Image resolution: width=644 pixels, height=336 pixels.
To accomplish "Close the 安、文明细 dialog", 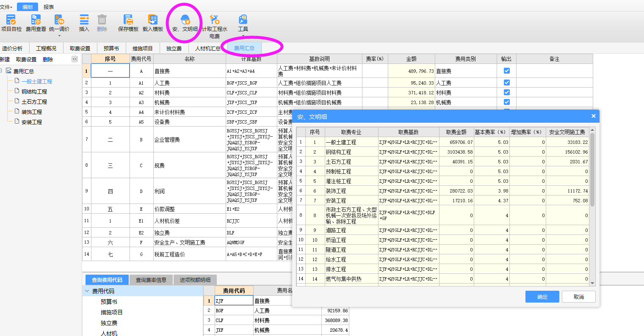I will (593, 116).
